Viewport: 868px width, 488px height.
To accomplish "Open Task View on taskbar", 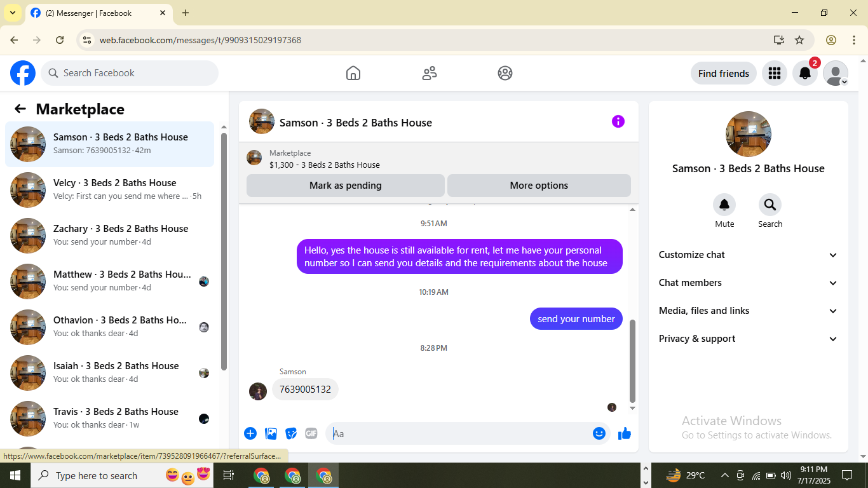I will click(229, 475).
